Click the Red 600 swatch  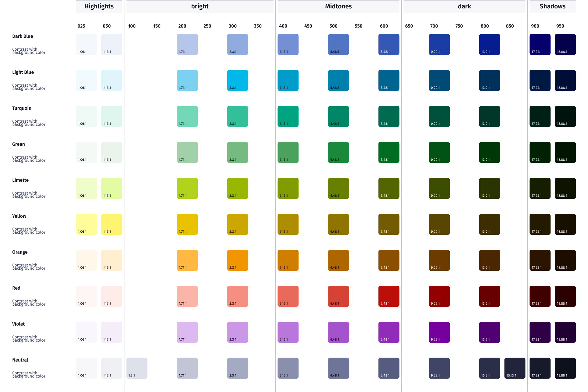point(388,296)
